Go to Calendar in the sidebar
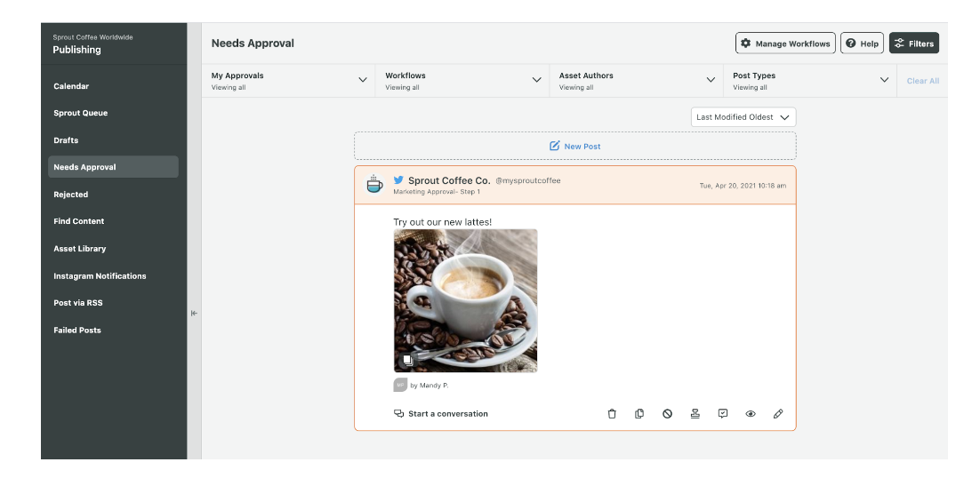Screen dimensions: 980x494 point(71,86)
